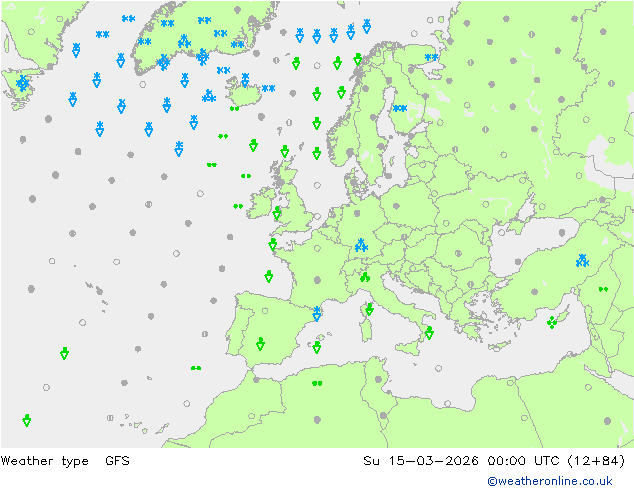The height and width of the screenshot is (490, 634).
Task: Click the drizzle symbol west of Gibraltar
Action: (x=196, y=368)
